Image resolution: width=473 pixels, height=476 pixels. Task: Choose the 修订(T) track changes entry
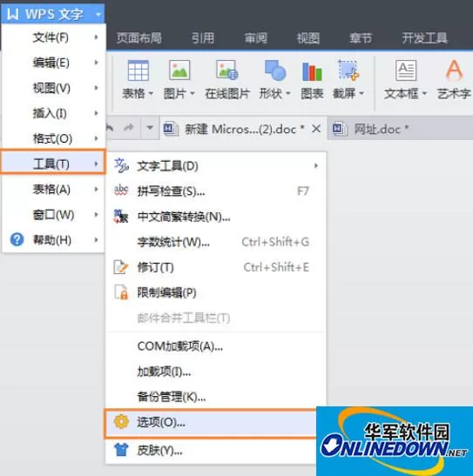click(216, 267)
